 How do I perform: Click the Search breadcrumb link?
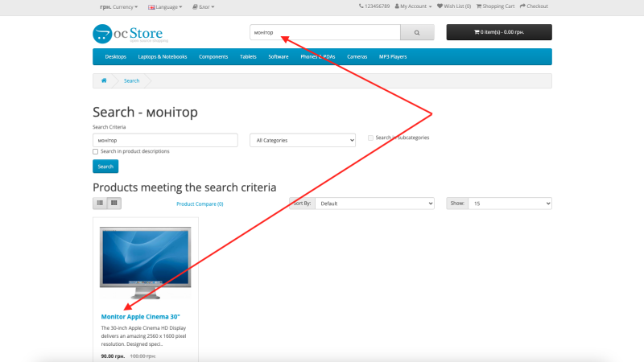131,81
